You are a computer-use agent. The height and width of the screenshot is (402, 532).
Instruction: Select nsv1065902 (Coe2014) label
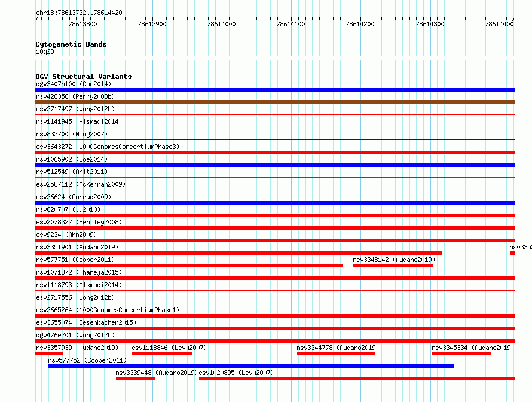pyautogui.click(x=72, y=159)
